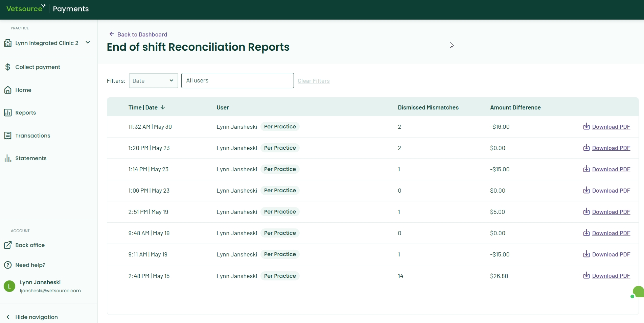Go to Home in sidebar
The image size is (644, 323).
click(x=23, y=90)
